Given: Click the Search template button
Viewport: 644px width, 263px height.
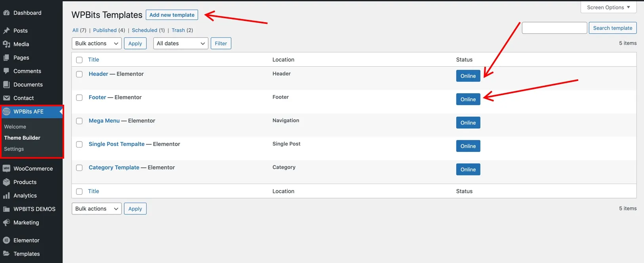Looking at the screenshot, I should tap(613, 28).
